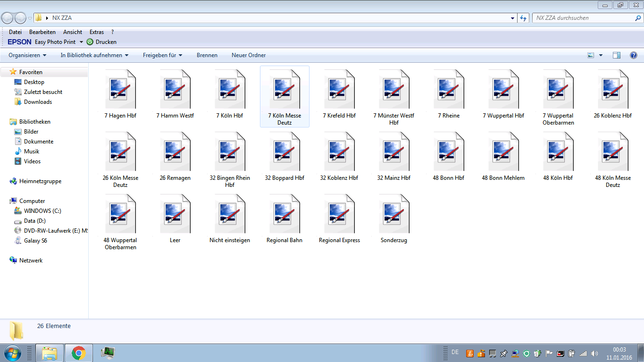Open the Dokumente library
Screen dimensions: 644x362
39,142
